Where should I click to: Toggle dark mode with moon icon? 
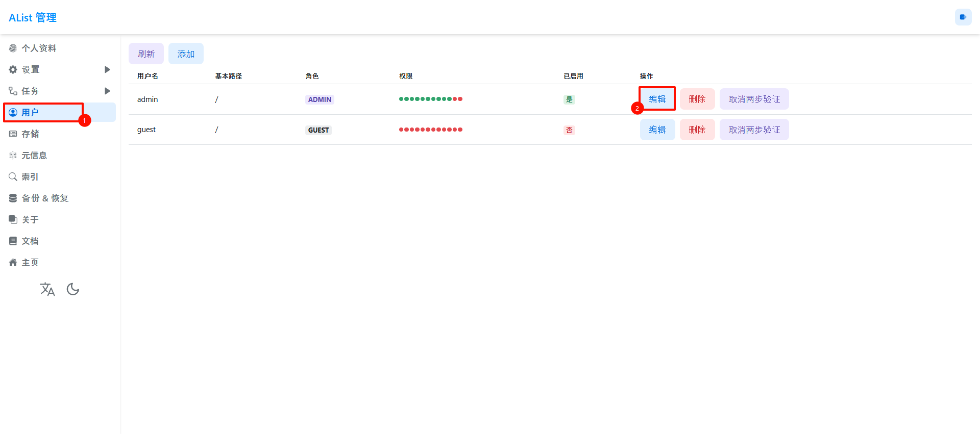(73, 289)
